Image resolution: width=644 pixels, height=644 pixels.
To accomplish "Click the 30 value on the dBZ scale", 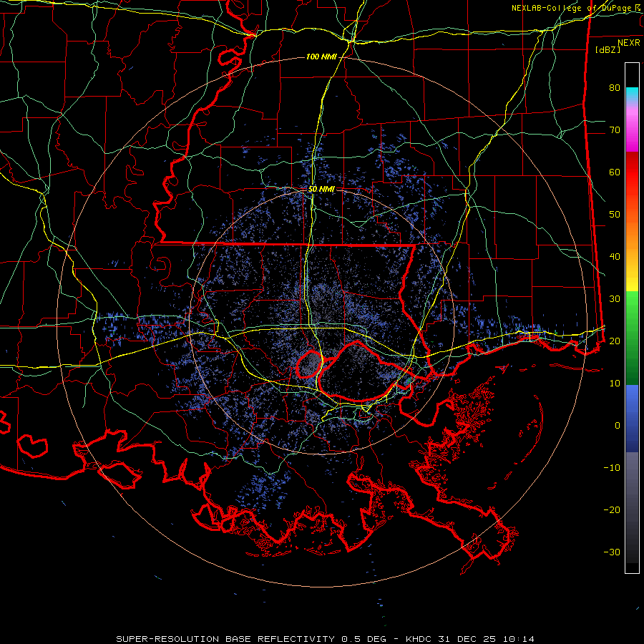I will (x=615, y=299).
